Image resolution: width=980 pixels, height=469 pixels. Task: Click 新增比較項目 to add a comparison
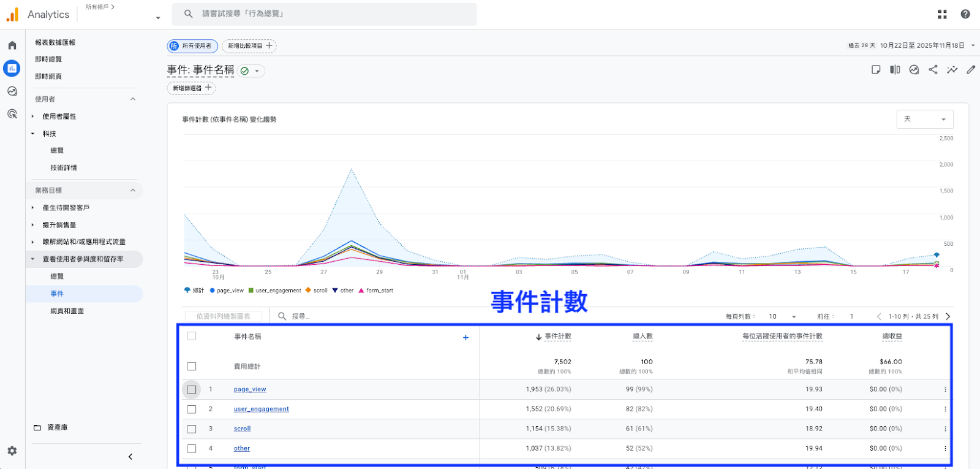[249, 46]
